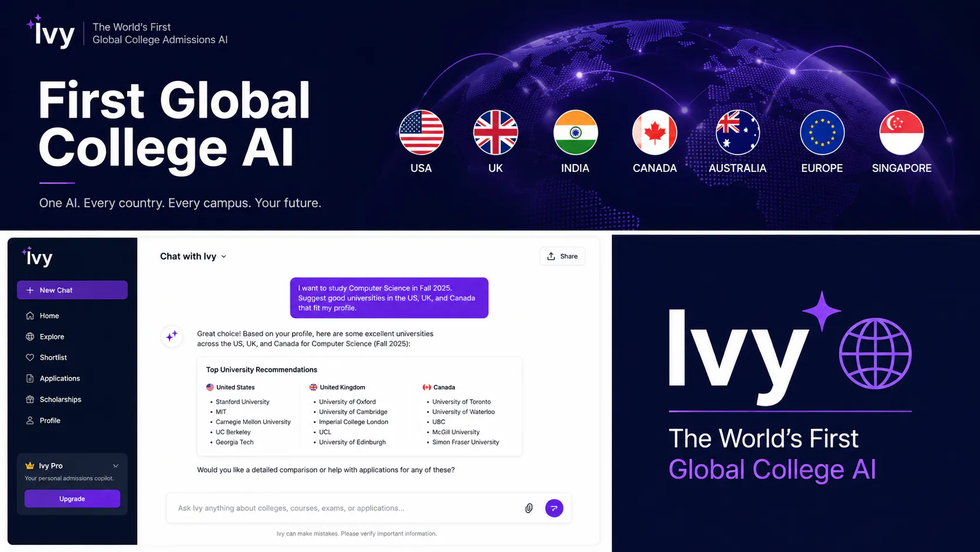Click the Ivy logo in the top banner
Viewport: 980px width, 552px height.
tap(51, 32)
